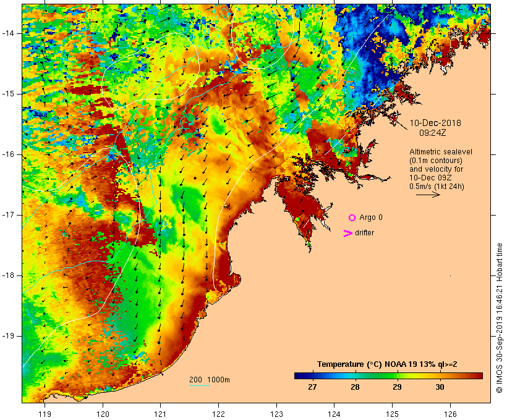Click the Altimetric sealevel text line
Viewport: 507px width, 420px height.
[x=441, y=152]
